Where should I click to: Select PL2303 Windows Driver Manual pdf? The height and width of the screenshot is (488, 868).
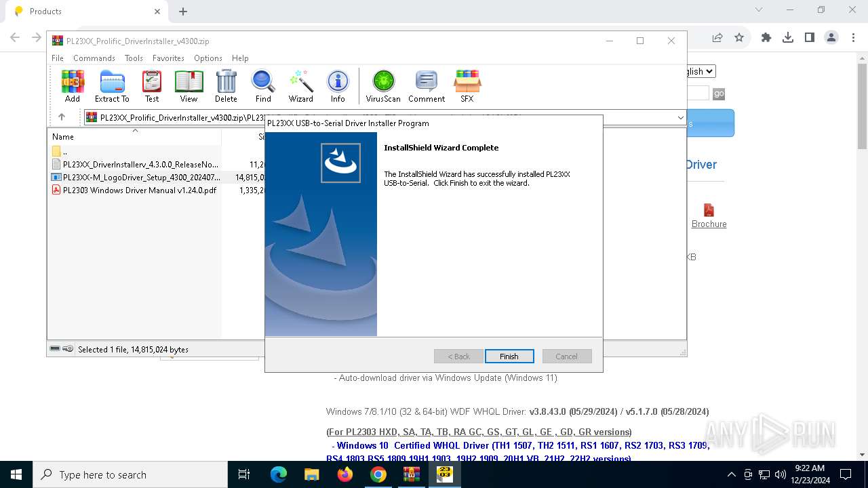[x=134, y=190]
